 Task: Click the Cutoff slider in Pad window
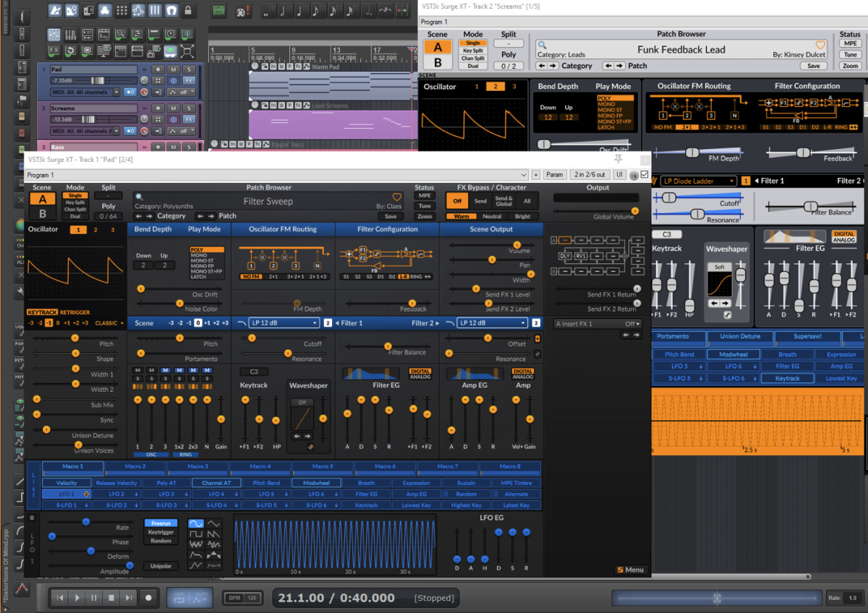coord(282,338)
